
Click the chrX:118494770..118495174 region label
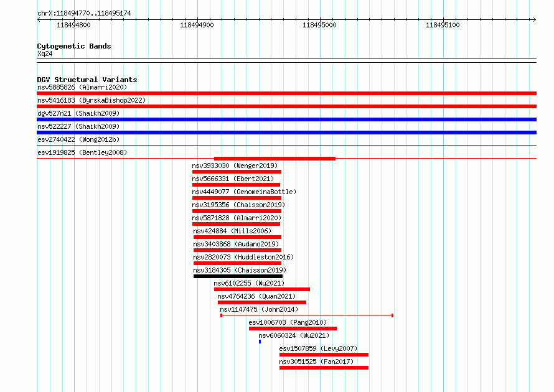click(84, 14)
